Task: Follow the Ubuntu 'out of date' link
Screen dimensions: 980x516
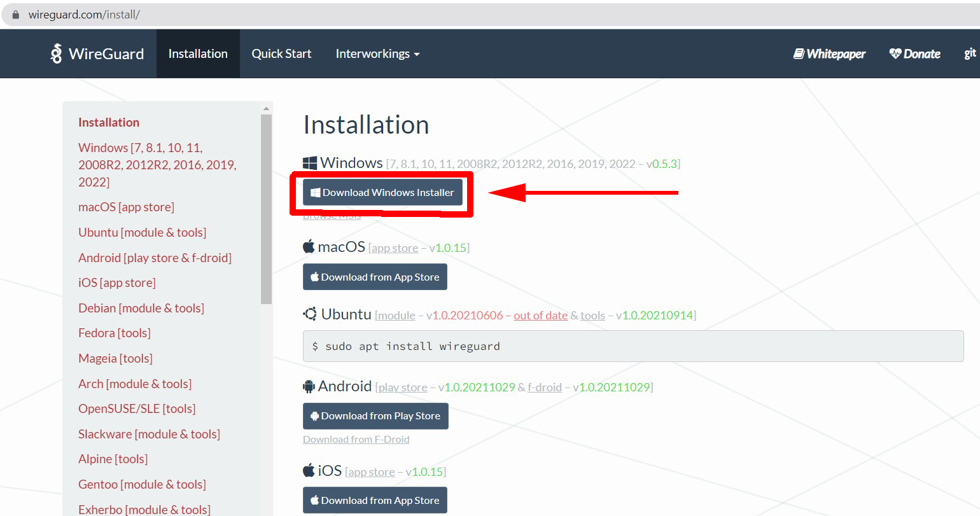Action: click(540, 316)
